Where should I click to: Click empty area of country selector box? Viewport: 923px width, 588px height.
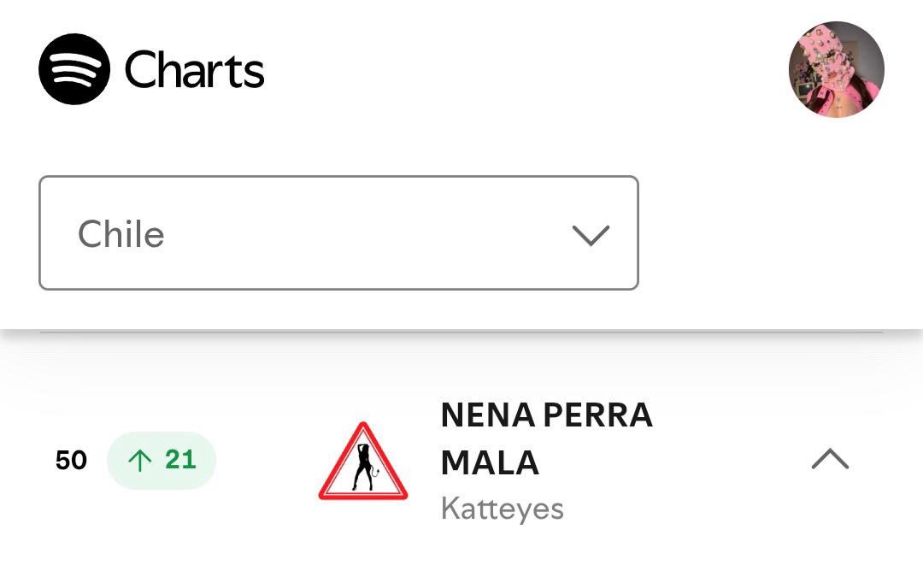[x=365, y=232]
